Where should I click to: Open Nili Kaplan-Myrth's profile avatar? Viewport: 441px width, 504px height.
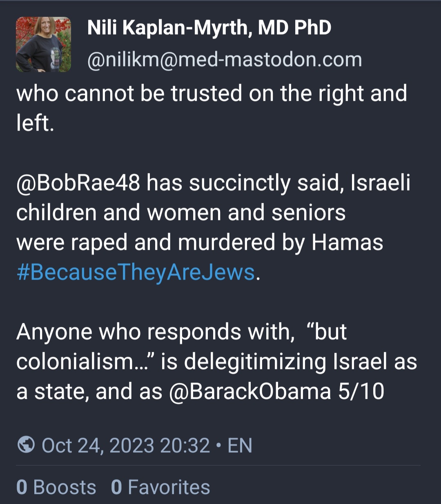43,44
